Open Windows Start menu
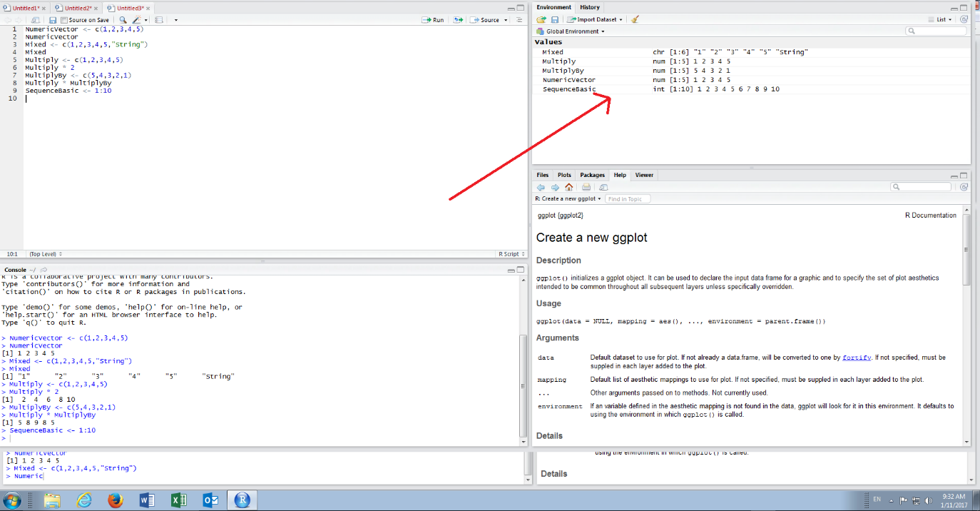Screen dimensions: 980x511 tap(13, 500)
